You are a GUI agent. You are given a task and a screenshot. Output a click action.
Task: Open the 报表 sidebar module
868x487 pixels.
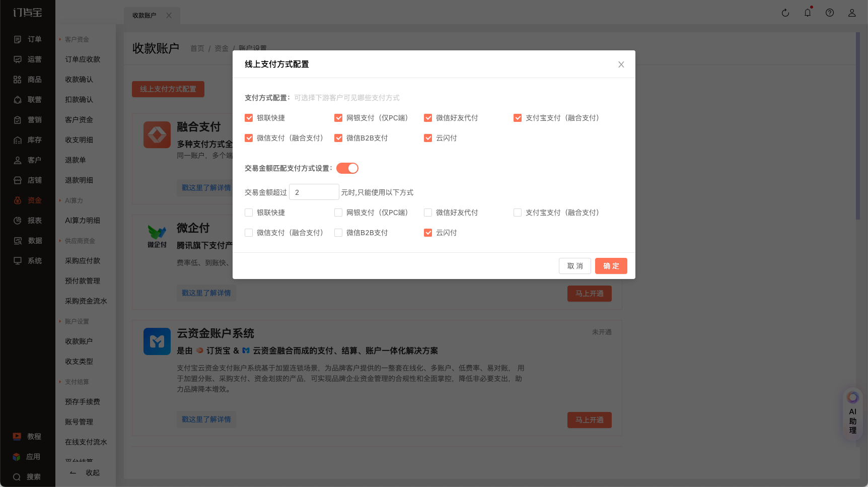pyautogui.click(x=28, y=221)
